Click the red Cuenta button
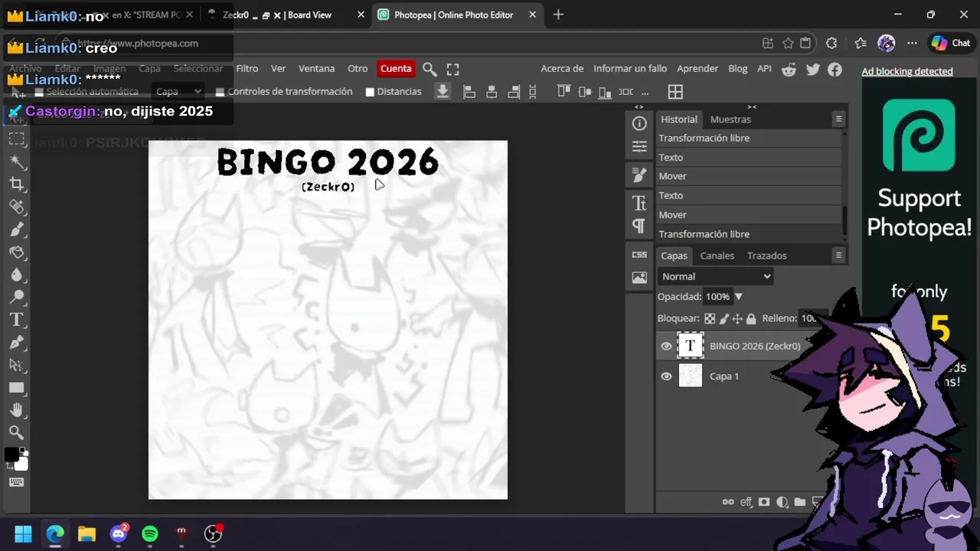 [x=396, y=69]
